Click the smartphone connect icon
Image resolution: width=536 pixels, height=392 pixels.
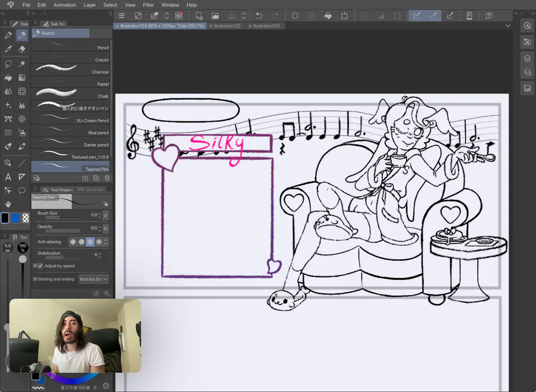(x=469, y=15)
